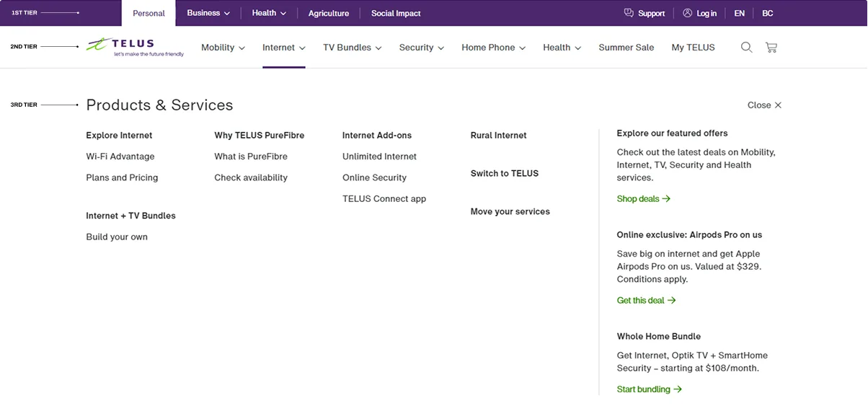Open Plans and Pricing link
Viewport: 868px width, 414px height.
(122, 177)
